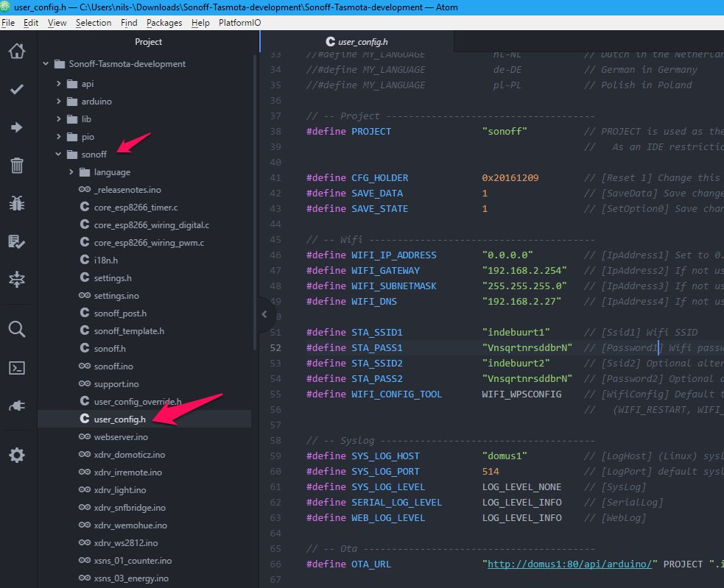724x588 pixels.
Task: Click LOG_LEVEL_NONE on line 61
Action: pyautogui.click(x=521, y=487)
